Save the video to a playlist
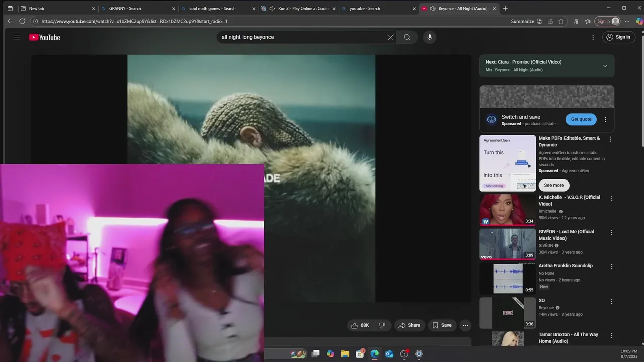 (x=442, y=325)
